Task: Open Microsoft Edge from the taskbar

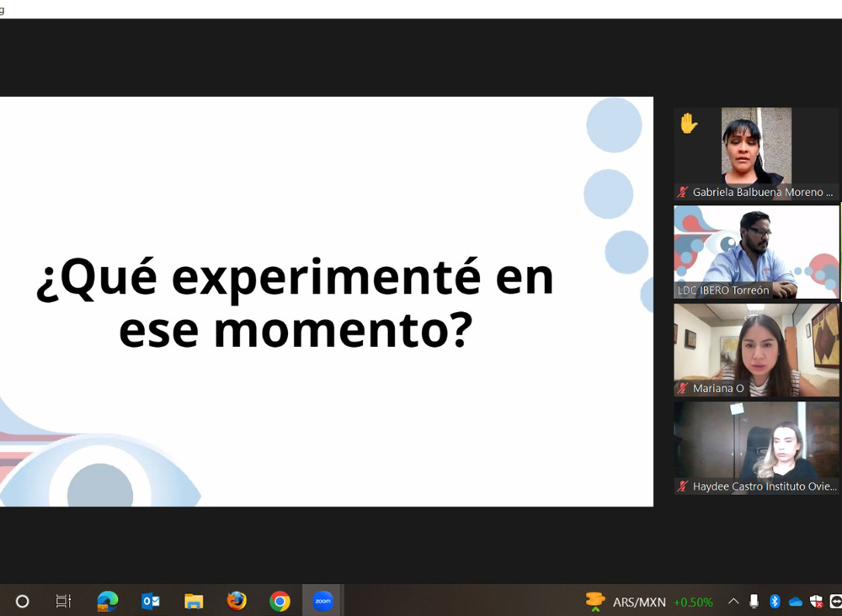Action: pos(107,601)
